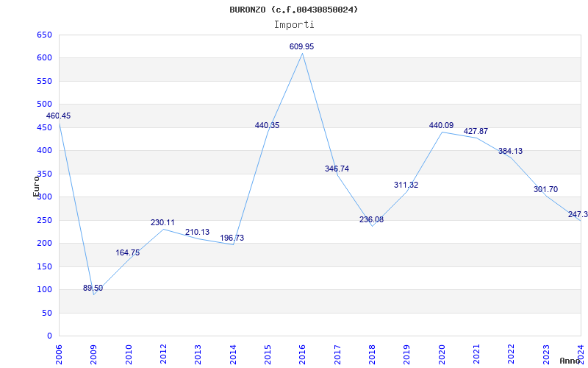Select the 196.73 data label

click(x=232, y=238)
